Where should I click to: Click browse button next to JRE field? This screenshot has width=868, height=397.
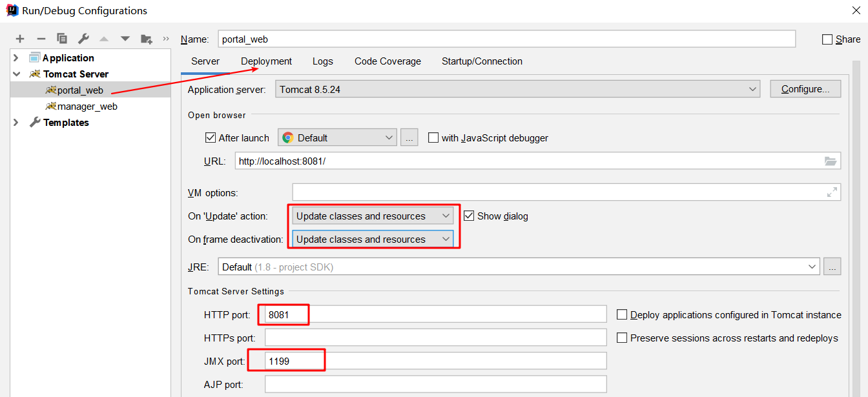tap(832, 267)
